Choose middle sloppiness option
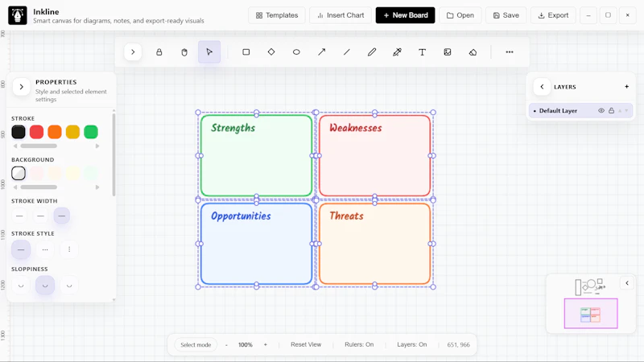The width and height of the screenshot is (644, 362). (x=45, y=286)
